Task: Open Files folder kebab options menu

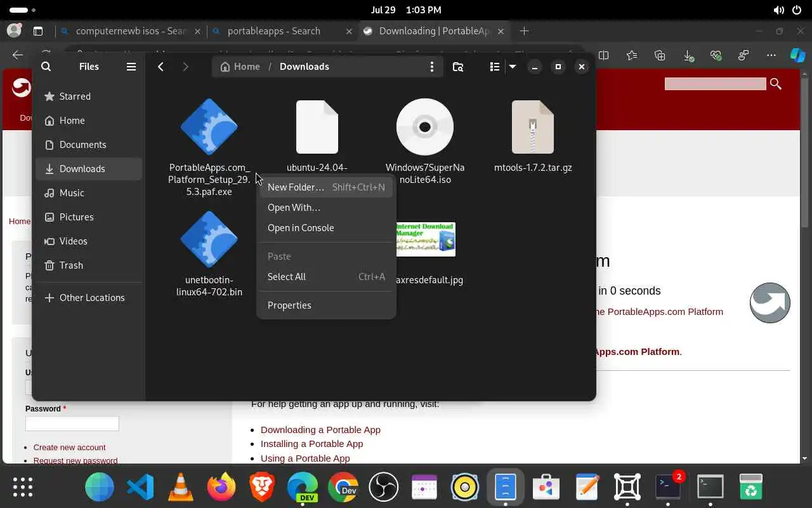Action: (432, 67)
